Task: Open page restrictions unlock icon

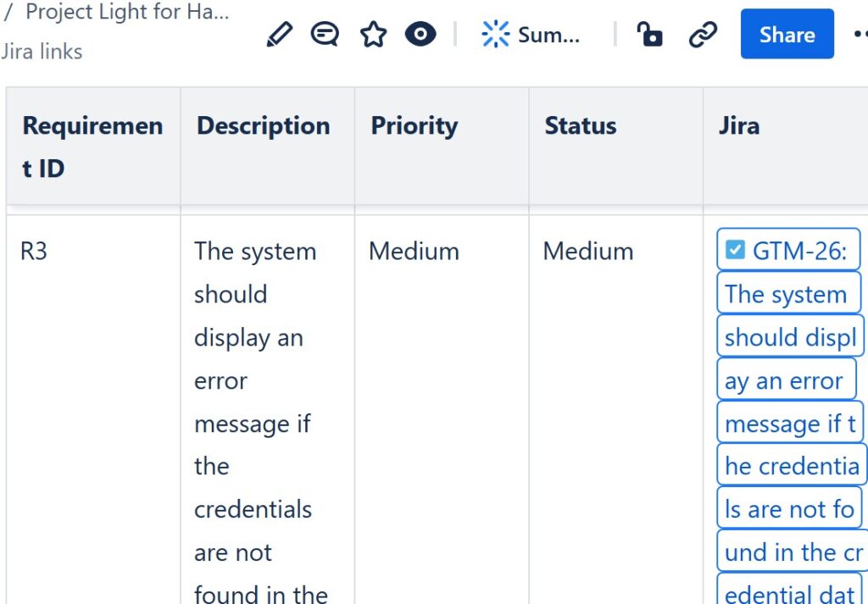Action: coord(650,34)
